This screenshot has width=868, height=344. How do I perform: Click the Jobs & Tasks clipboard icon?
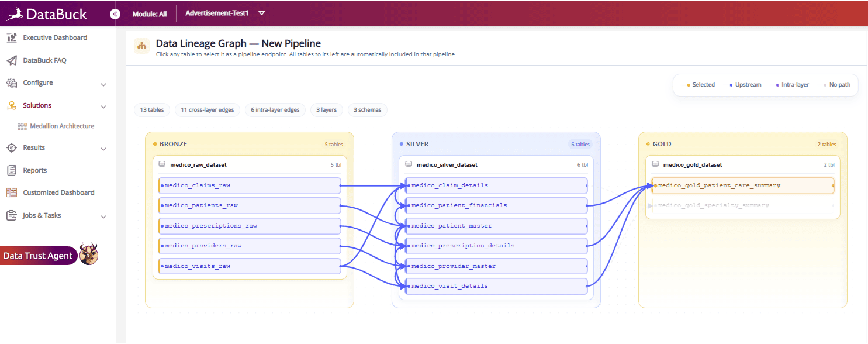pos(12,215)
